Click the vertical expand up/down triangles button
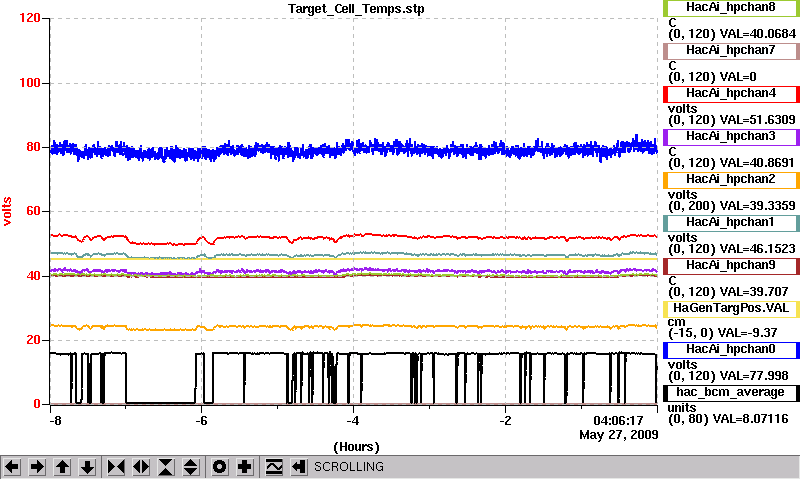The height and width of the screenshot is (479, 800). tap(191, 467)
